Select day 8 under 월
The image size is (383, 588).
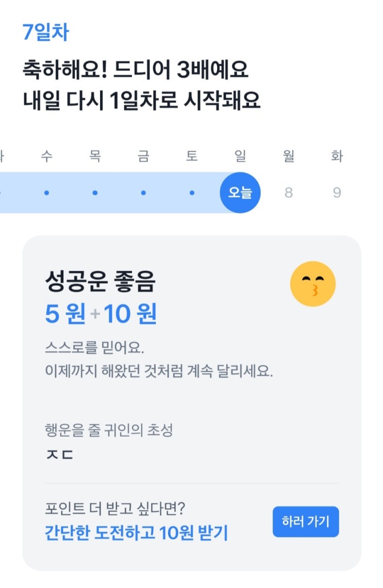(x=289, y=193)
